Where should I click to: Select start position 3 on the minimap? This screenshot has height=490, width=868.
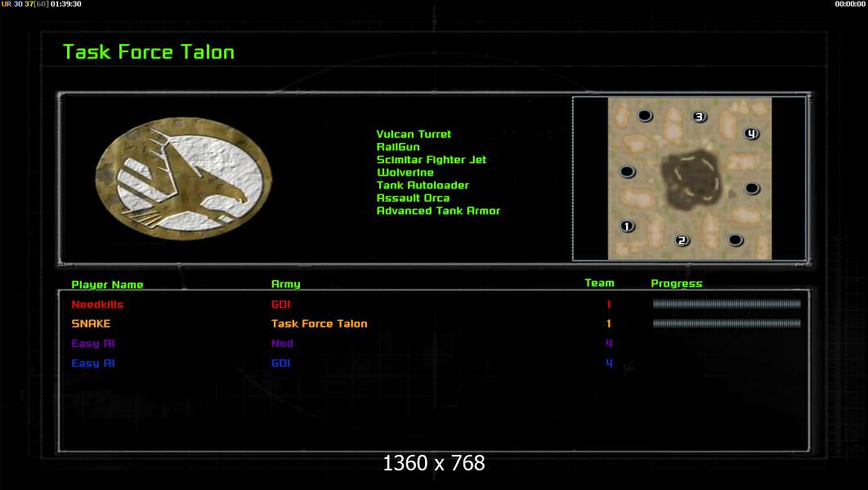click(699, 117)
